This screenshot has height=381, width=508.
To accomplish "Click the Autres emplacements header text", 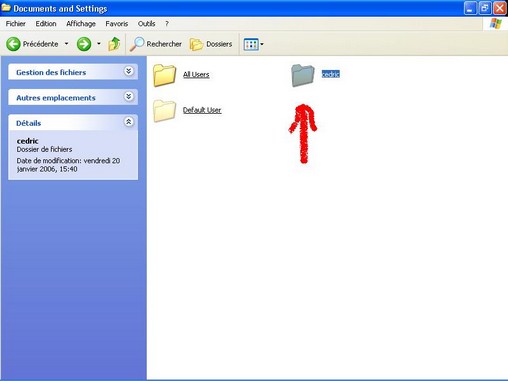I will [x=56, y=98].
